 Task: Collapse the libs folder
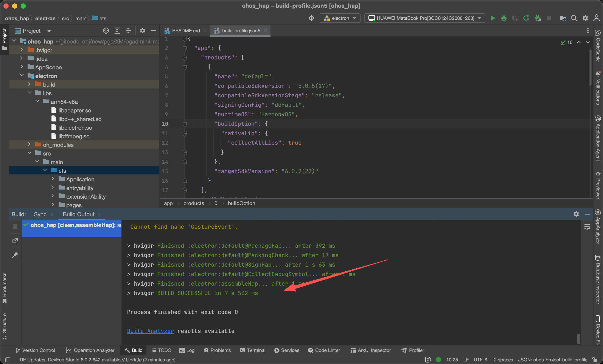click(29, 93)
